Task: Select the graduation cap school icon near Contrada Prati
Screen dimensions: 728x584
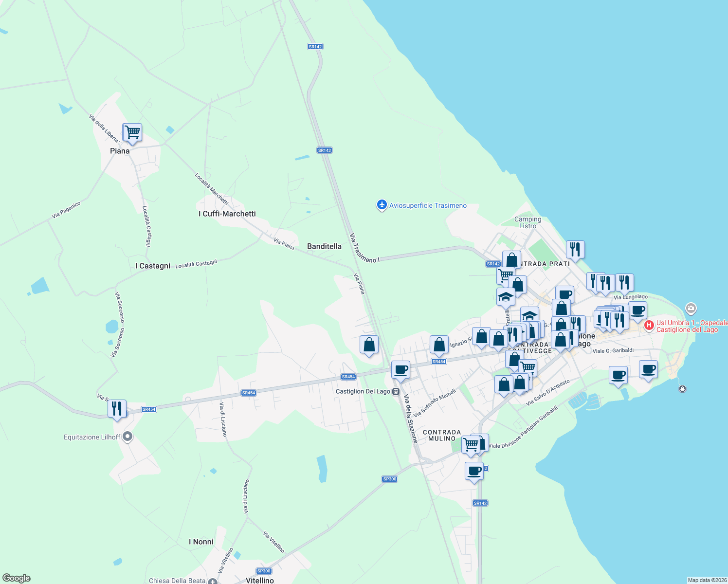Action: click(x=505, y=295)
